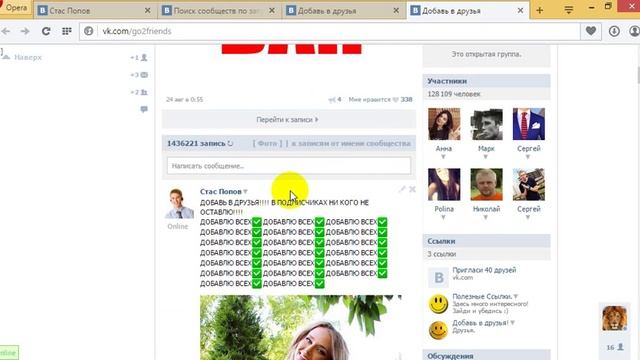640x360 pixels.
Task: Open Стас Попов avatar in the post
Action: click(179, 204)
